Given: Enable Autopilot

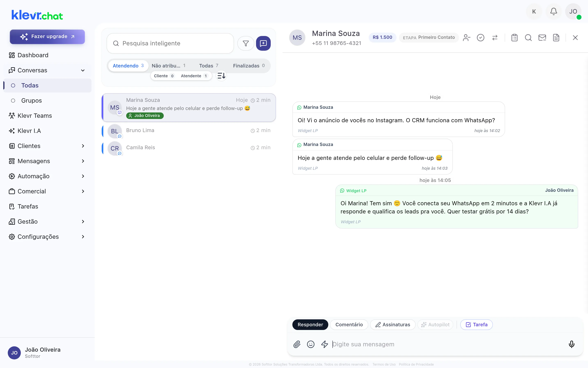Looking at the screenshot, I should [x=435, y=325].
